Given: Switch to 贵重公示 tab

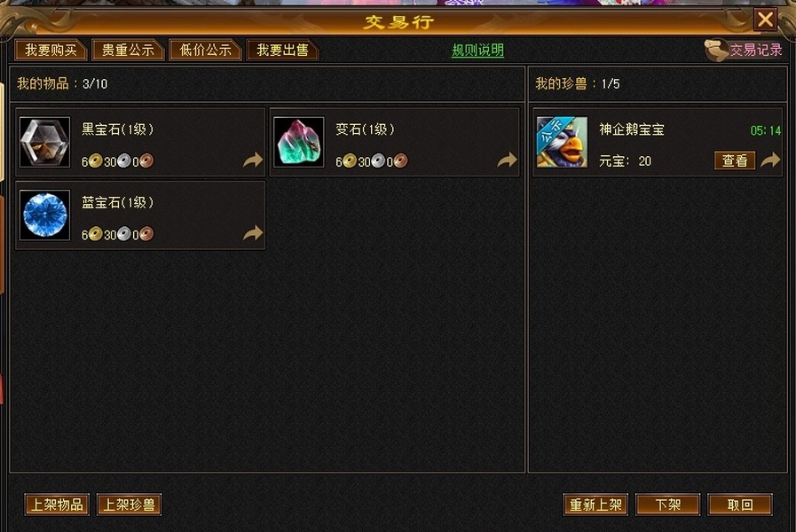Looking at the screenshot, I should (128, 51).
